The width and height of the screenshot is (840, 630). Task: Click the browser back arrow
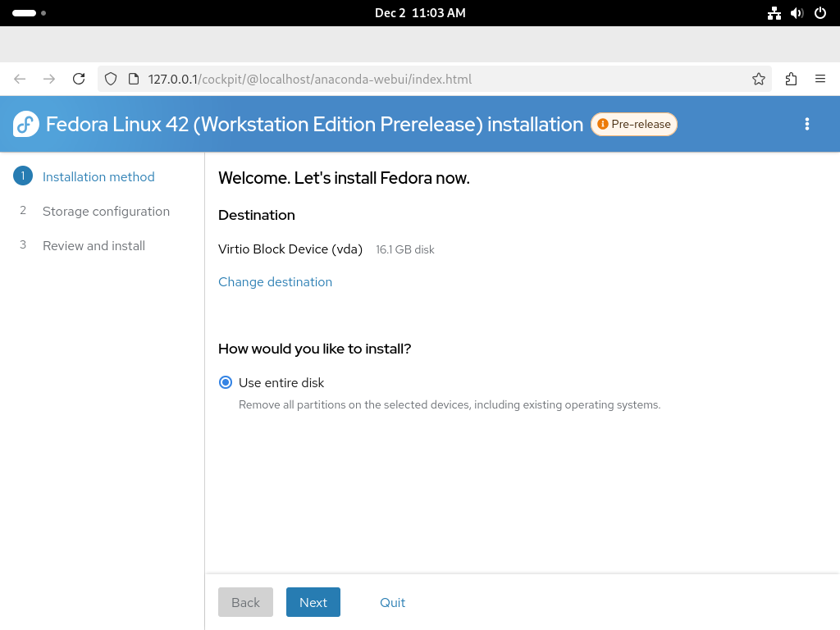point(20,80)
